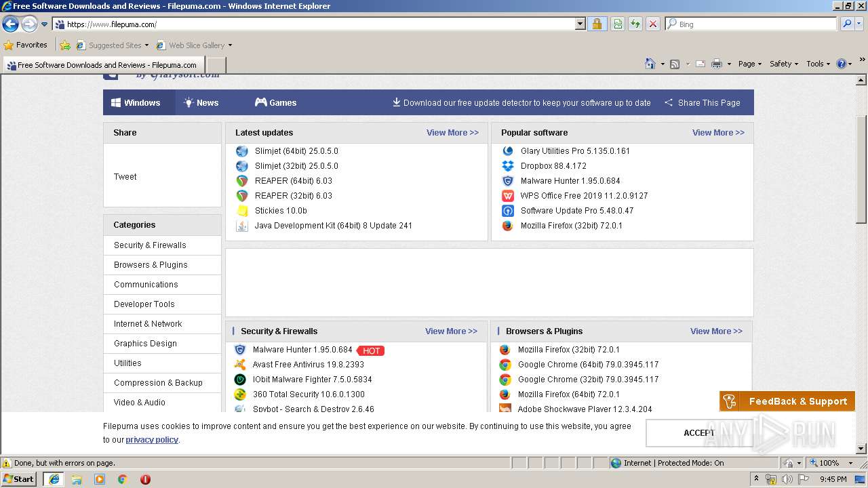
Task: Open Chrome from the Windows taskbar
Action: click(122, 479)
